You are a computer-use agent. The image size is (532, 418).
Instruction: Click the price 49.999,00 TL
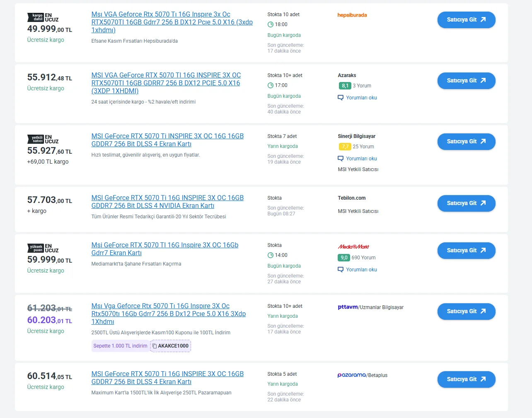point(50,29)
